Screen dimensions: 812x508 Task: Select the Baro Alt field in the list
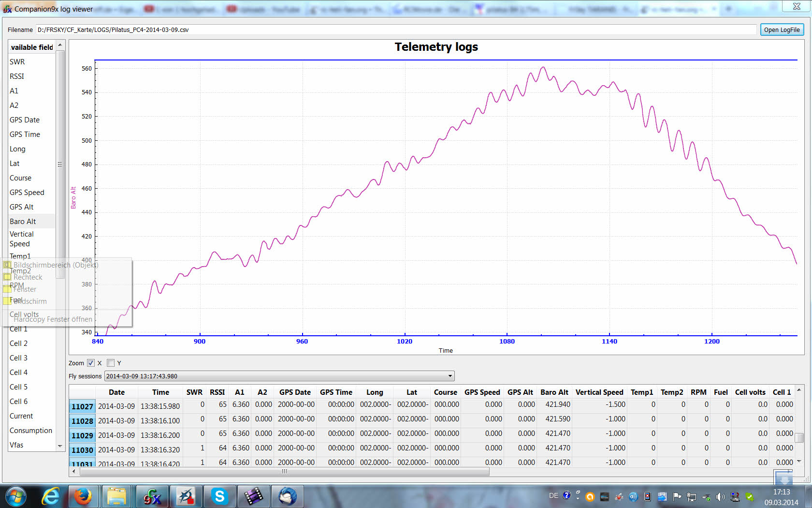[x=31, y=222]
